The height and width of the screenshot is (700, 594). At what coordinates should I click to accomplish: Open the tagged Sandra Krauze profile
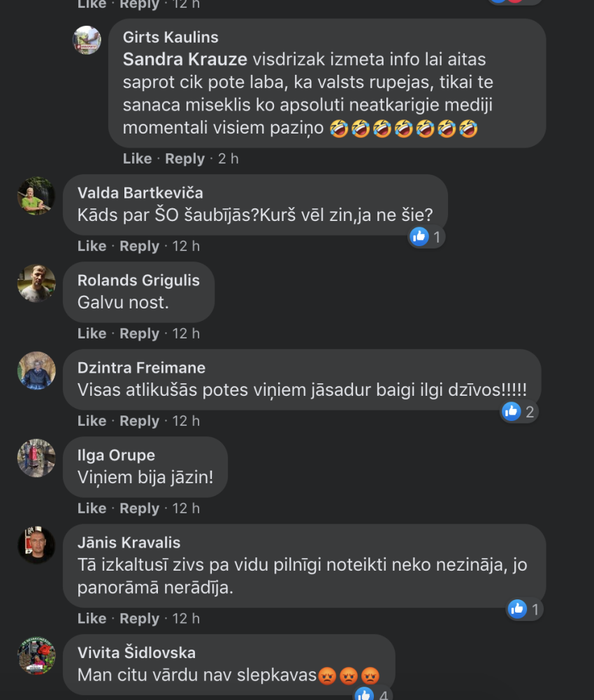(x=184, y=59)
